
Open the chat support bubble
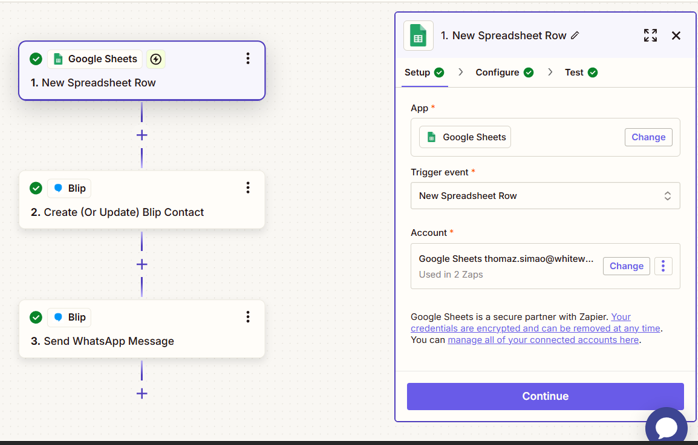tap(666, 427)
